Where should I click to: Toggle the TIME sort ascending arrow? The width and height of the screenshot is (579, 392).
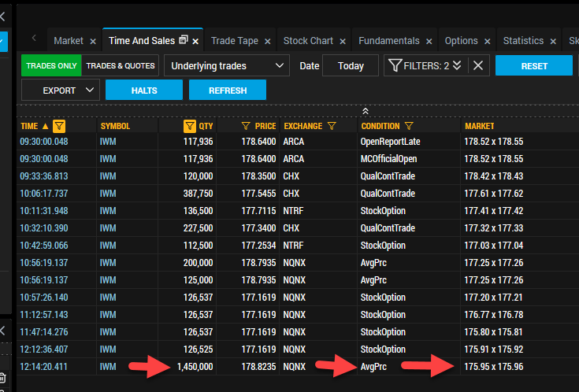[x=45, y=126]
